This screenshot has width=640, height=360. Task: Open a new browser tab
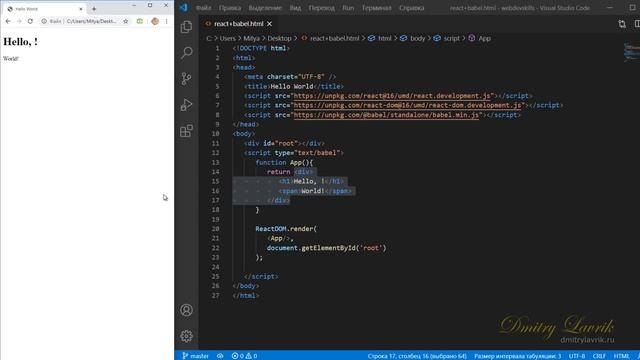point(94,9)
